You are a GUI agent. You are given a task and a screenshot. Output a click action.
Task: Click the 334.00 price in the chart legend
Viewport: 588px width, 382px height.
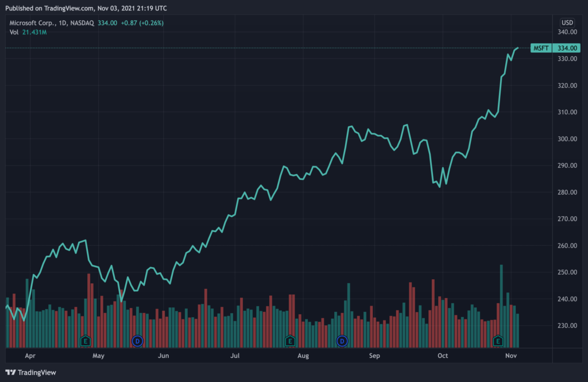(x=107, y=23)
